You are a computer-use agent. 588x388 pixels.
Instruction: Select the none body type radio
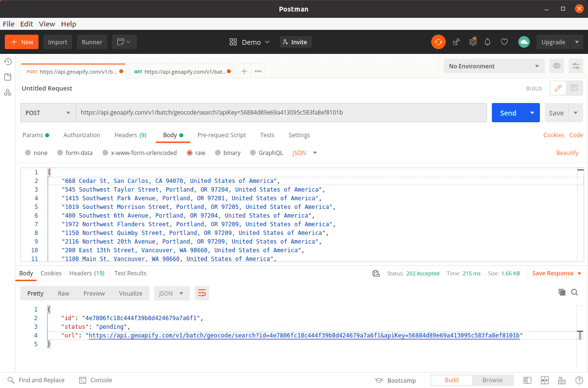coord(28,153)
